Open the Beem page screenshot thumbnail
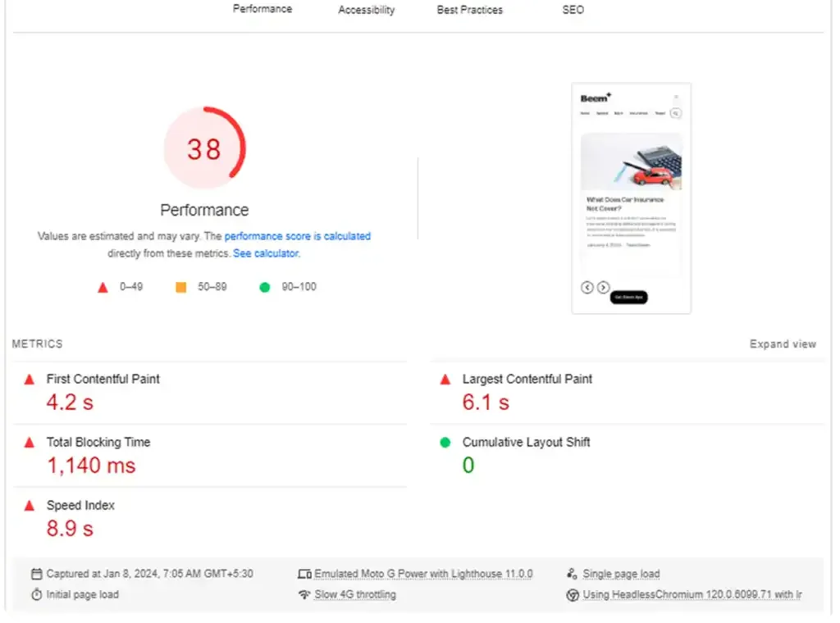 point(631,198)
